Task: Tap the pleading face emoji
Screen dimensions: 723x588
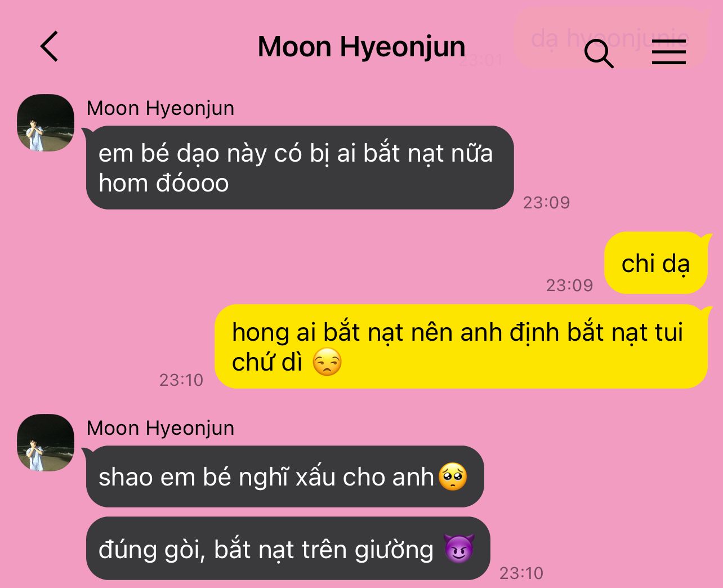Action: point(453,476)
